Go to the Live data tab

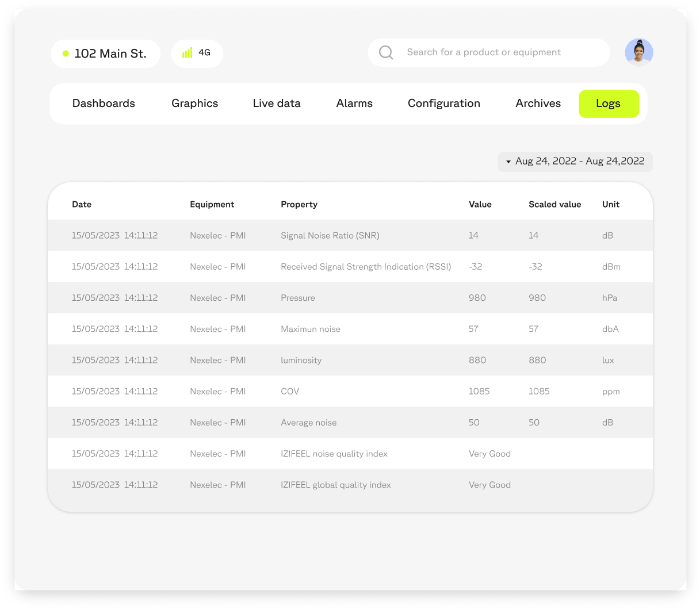pyautogui.click(x=276, y=104)
